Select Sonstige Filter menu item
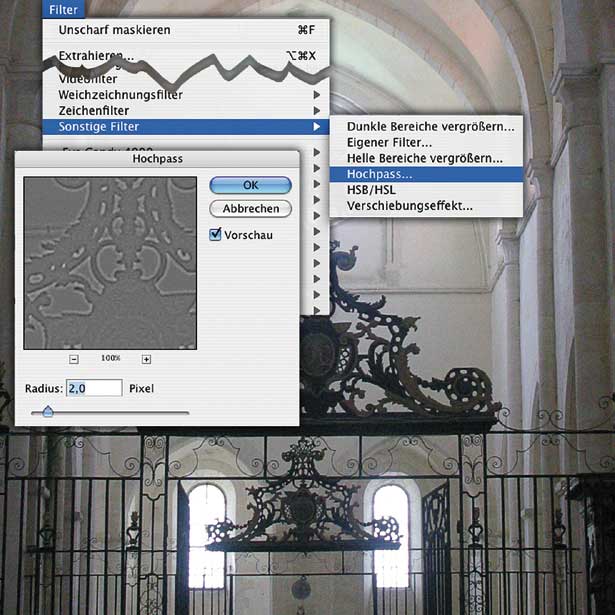The height and width of the screenshot is (615, 615). tap(186, 127)
